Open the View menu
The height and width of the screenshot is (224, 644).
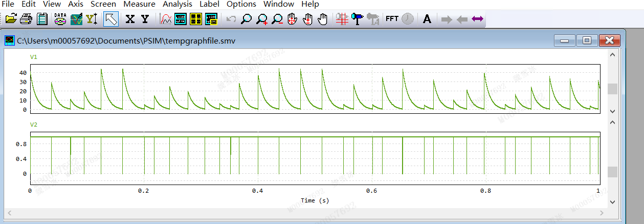tap(52, 4)
